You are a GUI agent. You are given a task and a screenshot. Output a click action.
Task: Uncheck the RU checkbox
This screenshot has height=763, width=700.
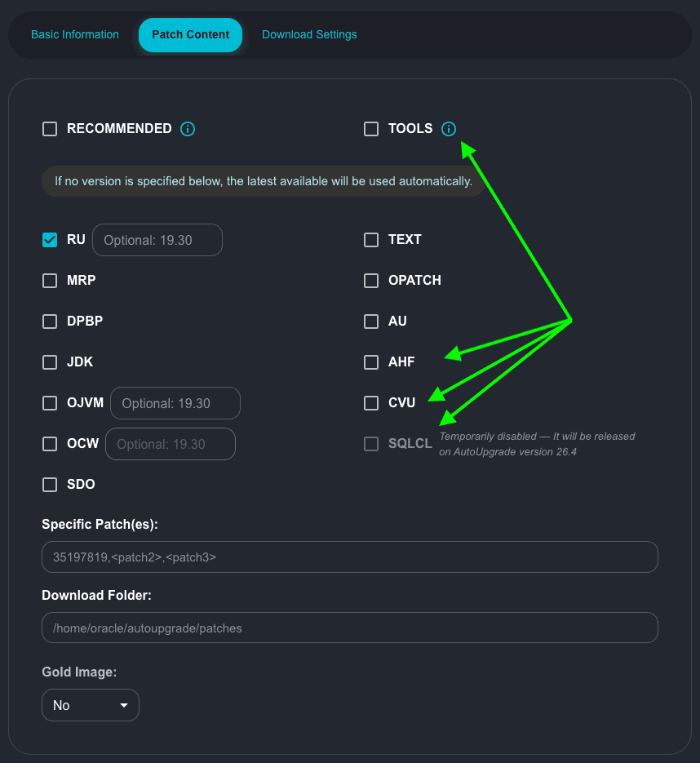point(50,240)
